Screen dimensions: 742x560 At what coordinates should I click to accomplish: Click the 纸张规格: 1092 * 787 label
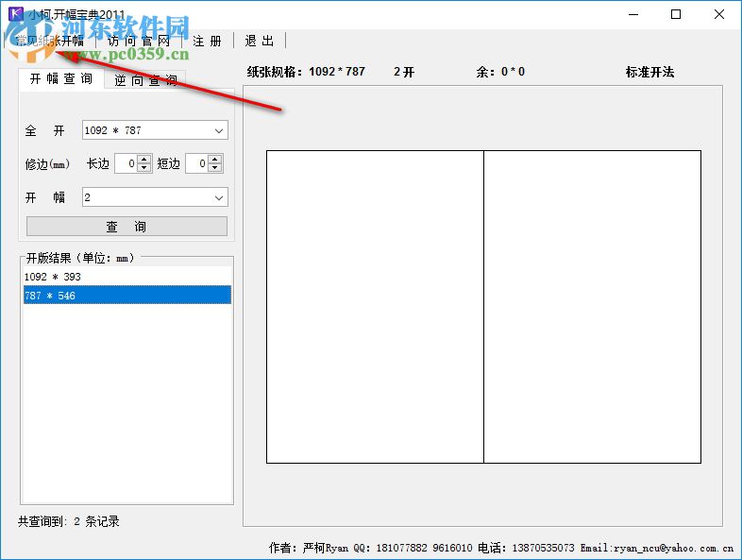306,72
